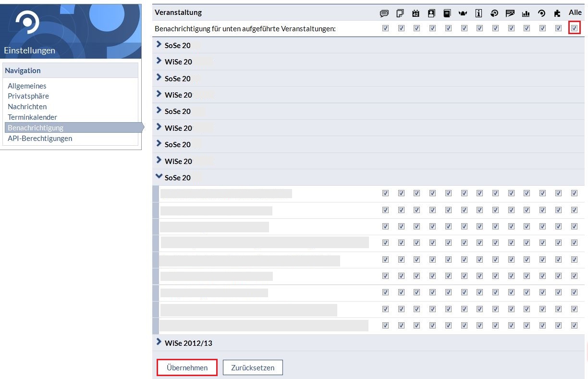This screenshot has height=379, width=588.
Task: Uncheck the forum checkbox in the top notification row
Action: tap(385, 28)
